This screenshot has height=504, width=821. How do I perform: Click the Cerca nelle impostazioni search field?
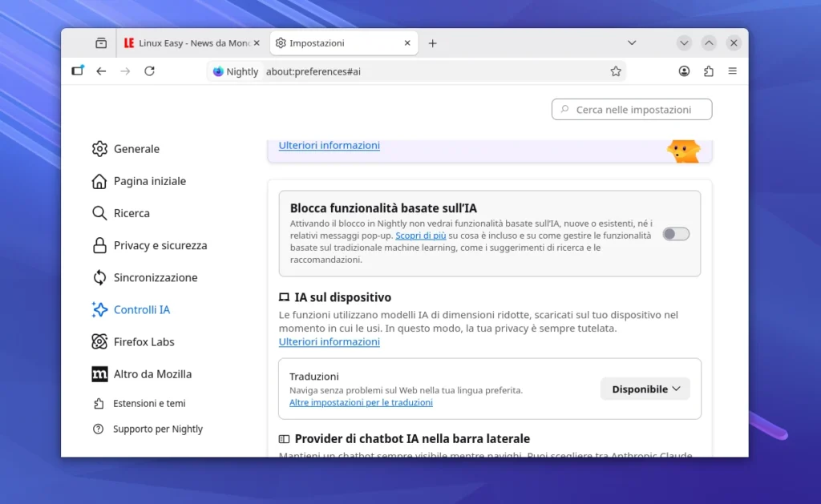click(x=631, y=109)
